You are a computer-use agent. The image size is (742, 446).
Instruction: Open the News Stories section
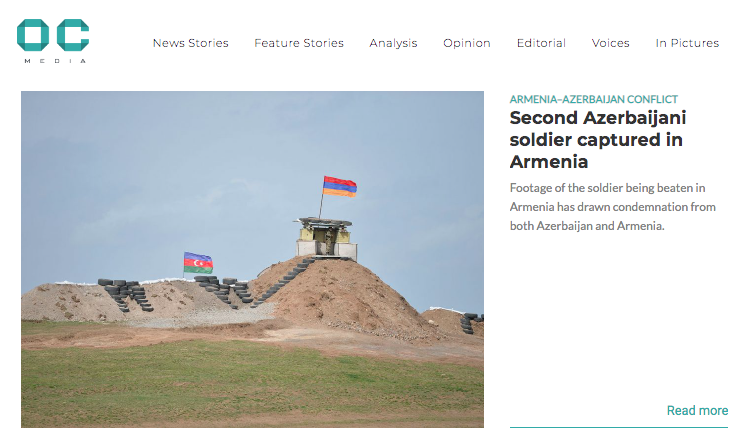pos(191,43)
